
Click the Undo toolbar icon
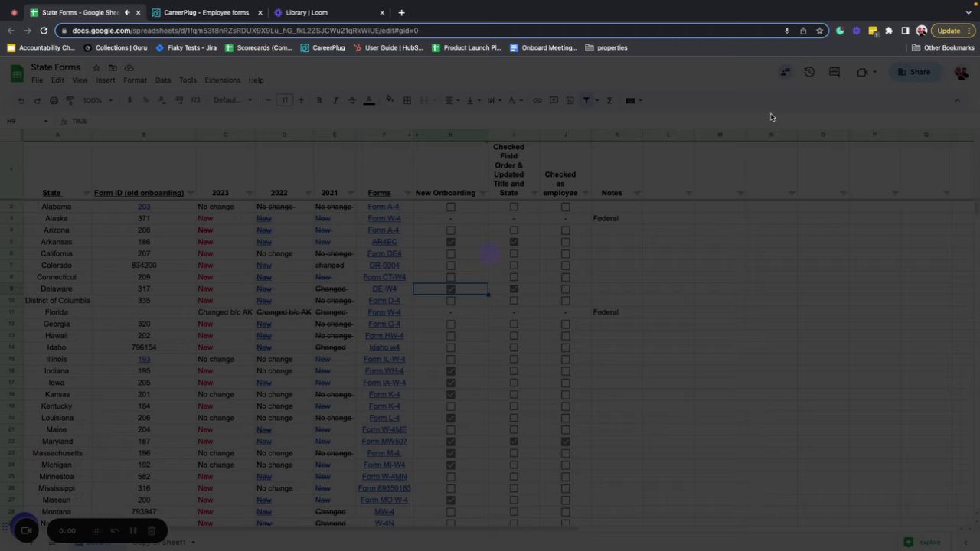point(21,100)
